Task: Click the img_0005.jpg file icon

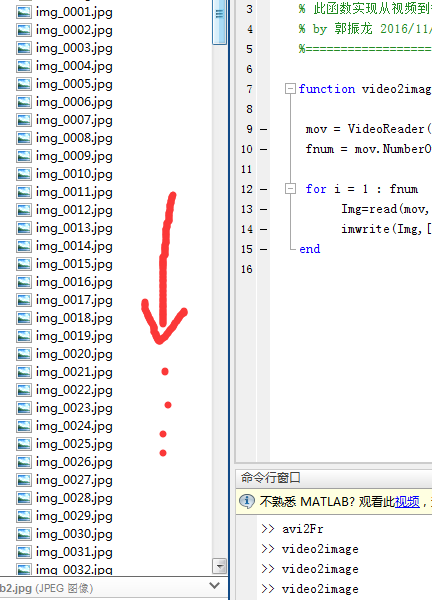Action: pos(24,84)
